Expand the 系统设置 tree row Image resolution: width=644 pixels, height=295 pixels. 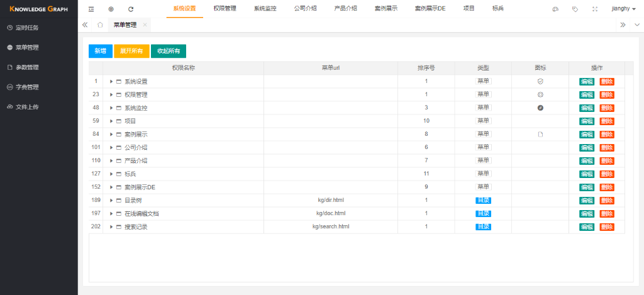pos(111,82)
